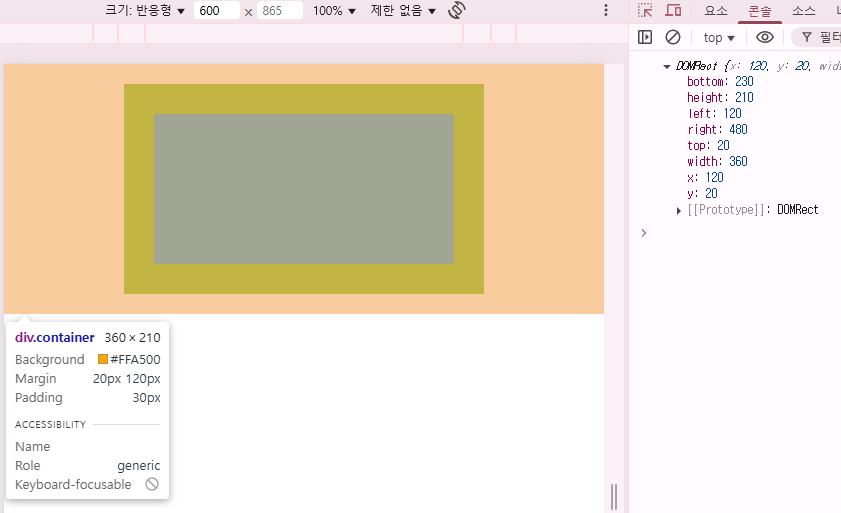Click the left: 120 property line

point(714,114)
